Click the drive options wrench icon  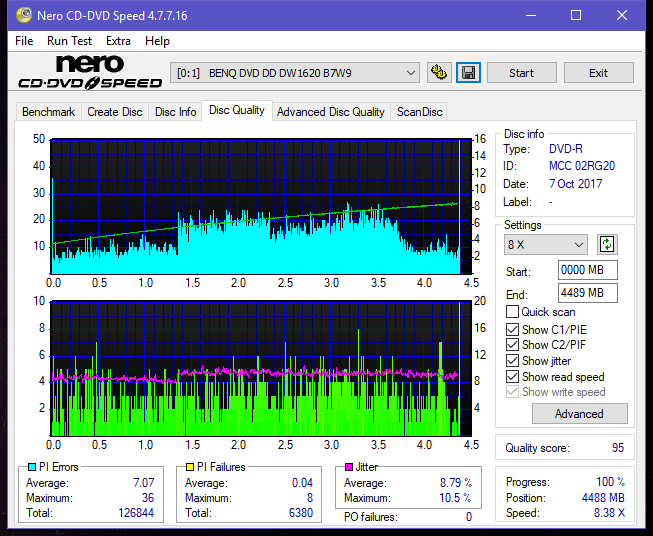click(439, 73)
